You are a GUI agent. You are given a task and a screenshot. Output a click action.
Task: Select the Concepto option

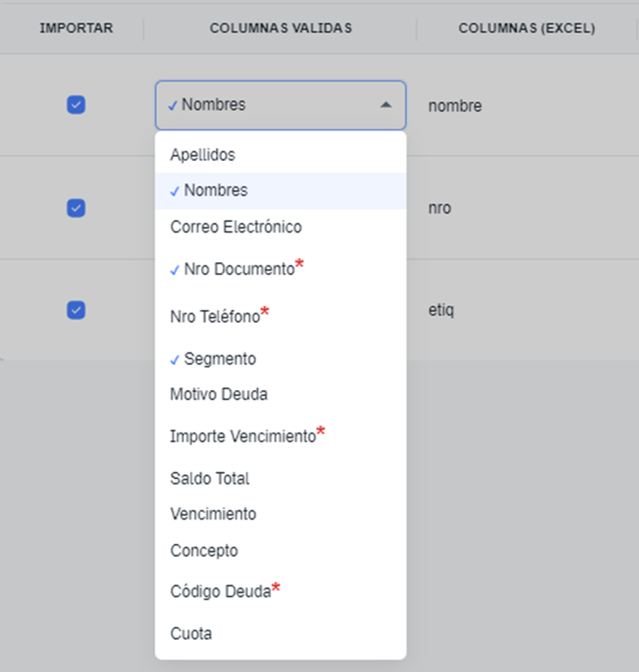[204, 551]
